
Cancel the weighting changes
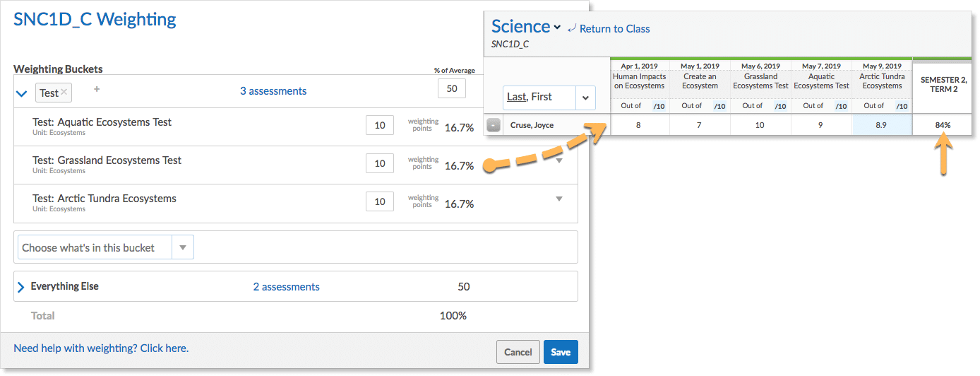click(518, 352)
